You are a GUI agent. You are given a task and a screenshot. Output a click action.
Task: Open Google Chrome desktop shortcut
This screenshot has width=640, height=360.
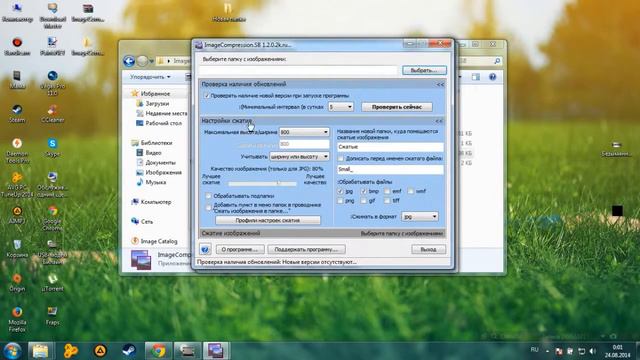click(x=52, y=218)
